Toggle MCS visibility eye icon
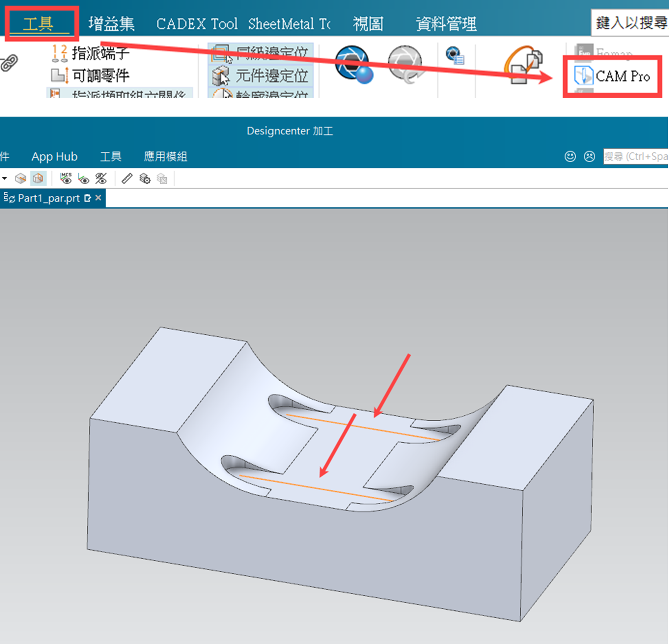This screenshot has width=669, height=644. click(66, 178)
